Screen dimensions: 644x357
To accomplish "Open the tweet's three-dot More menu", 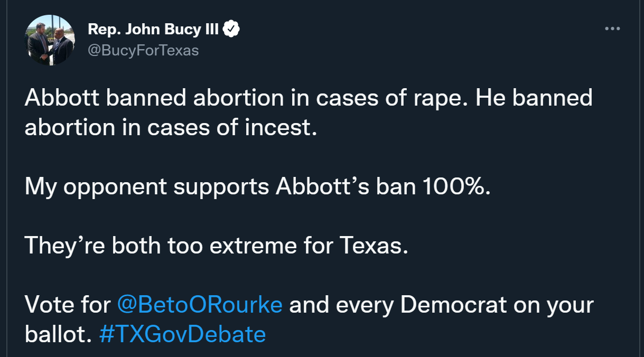I will (612, 29).
